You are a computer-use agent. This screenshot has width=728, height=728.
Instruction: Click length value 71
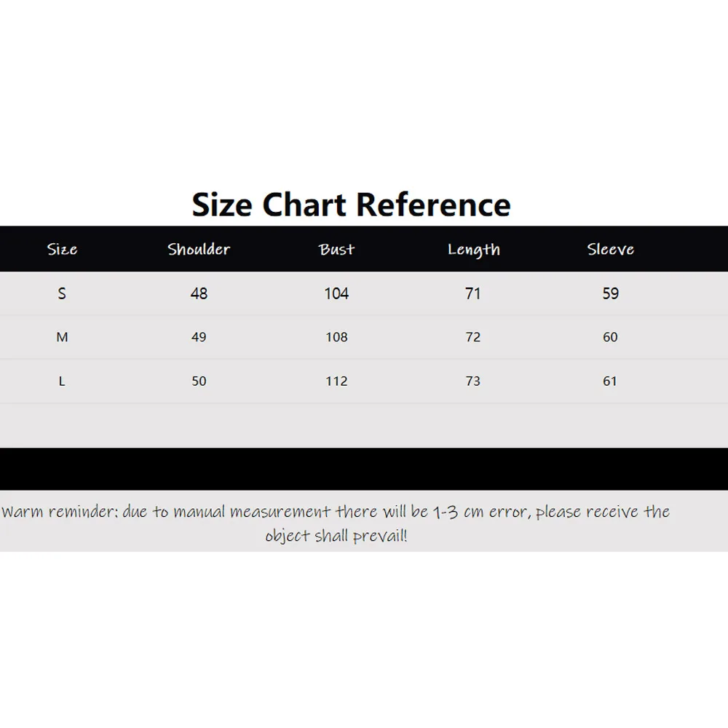tap(473, 293)
